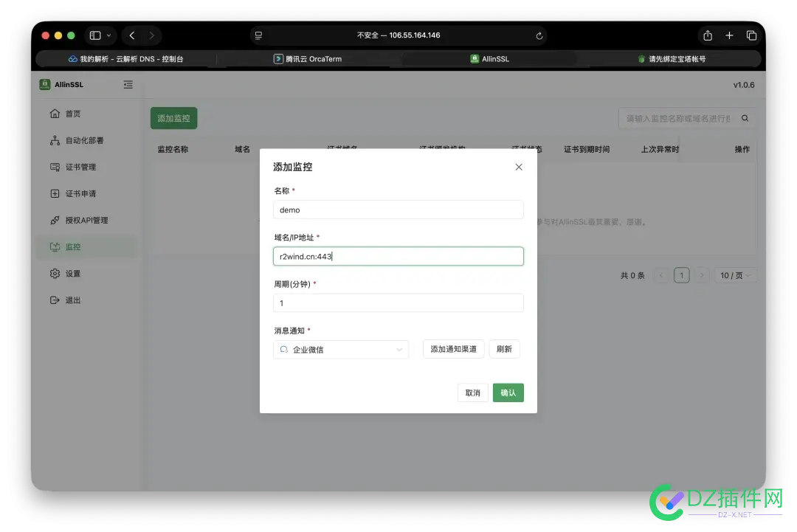Show the tab overview icon
797x532 pixels.
[751, 35]
